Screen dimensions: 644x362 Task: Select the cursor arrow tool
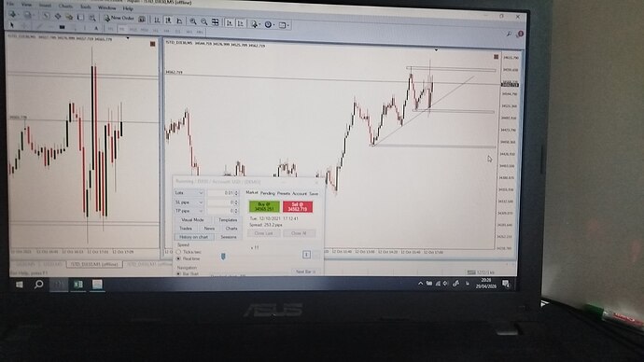11,25
